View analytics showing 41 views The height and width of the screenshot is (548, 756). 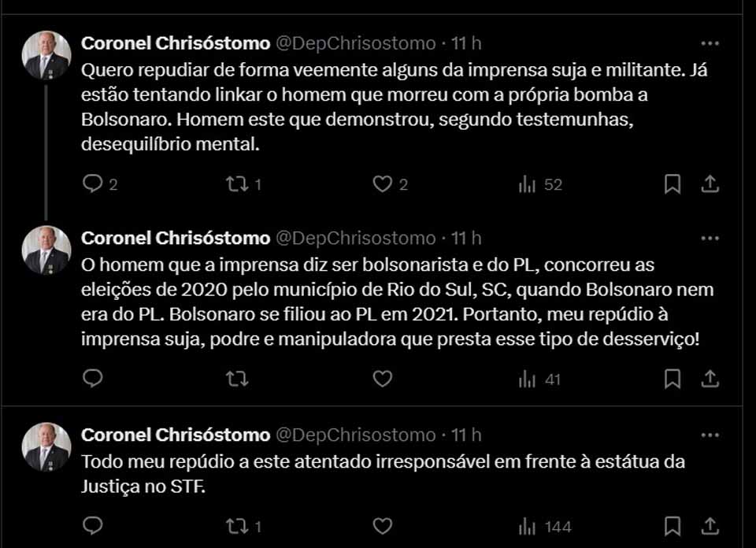540,379
